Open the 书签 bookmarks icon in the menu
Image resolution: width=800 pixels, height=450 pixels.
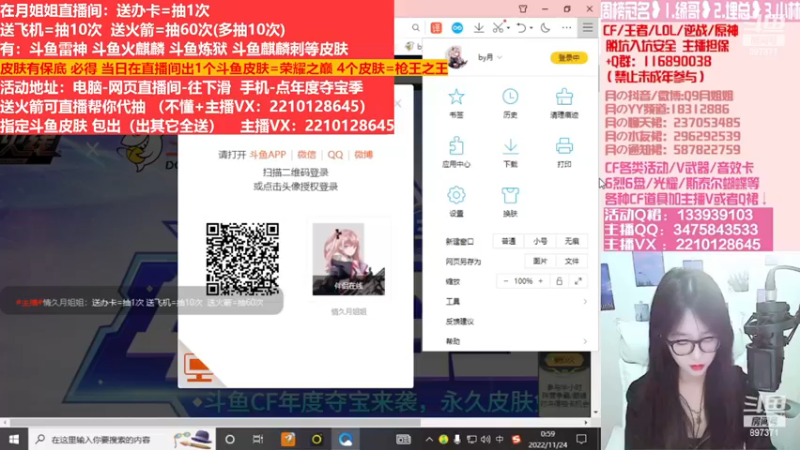tap(456, 97)
